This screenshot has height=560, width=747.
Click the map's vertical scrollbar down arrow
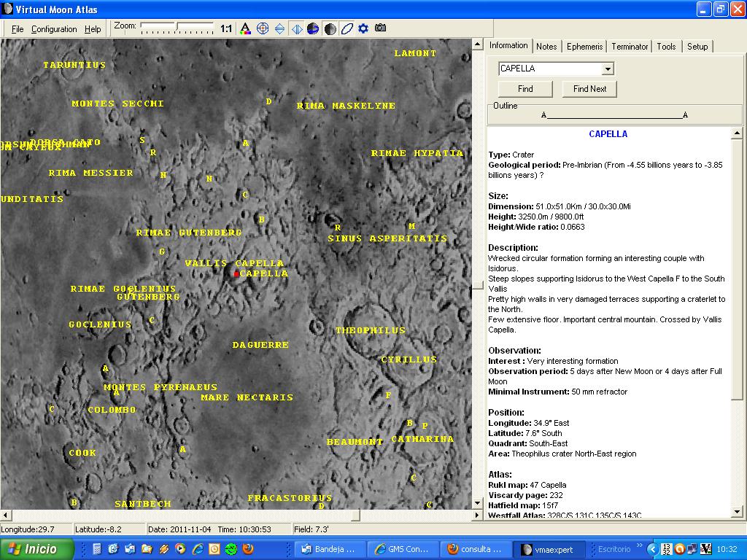[x=477, y=503]
